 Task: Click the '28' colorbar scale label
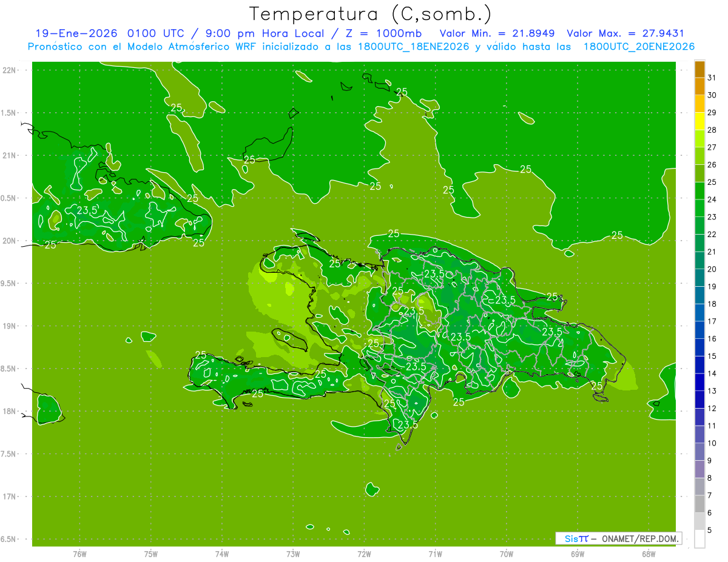[x=712, y=130]
